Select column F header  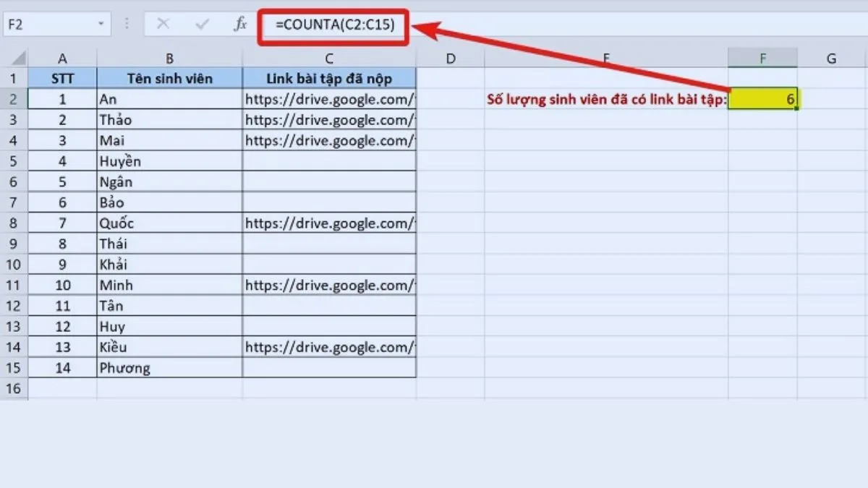763,59
